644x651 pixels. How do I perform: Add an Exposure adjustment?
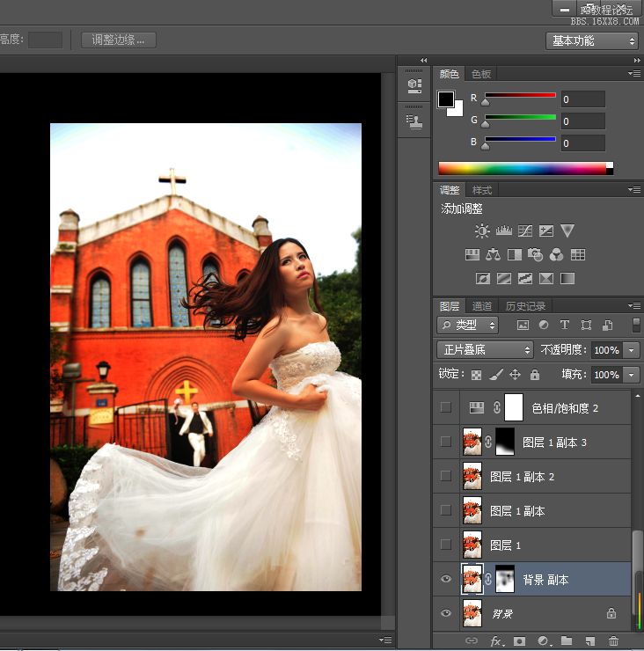pos(546,230)
